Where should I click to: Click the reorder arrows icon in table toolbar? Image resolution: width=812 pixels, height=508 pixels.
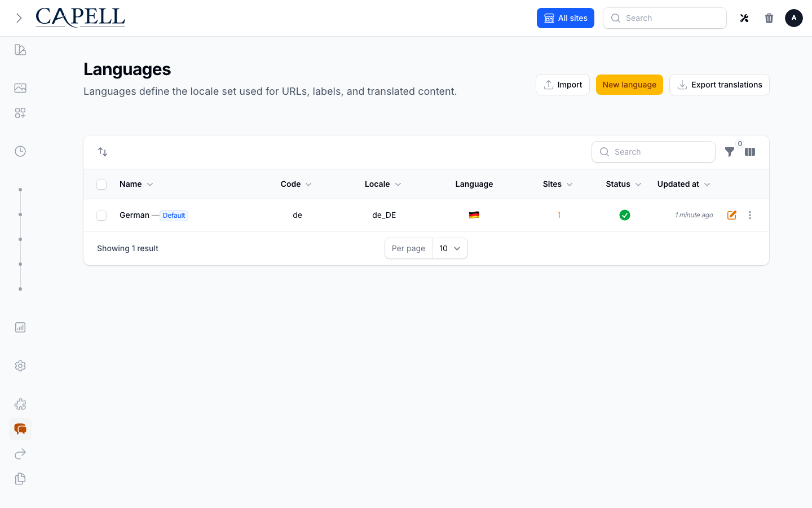(x=103, y=152)
